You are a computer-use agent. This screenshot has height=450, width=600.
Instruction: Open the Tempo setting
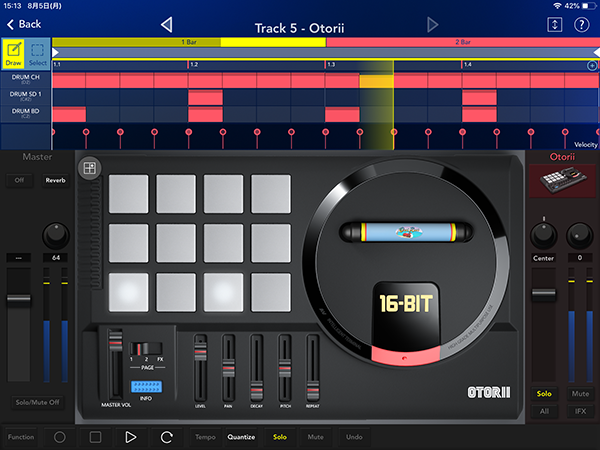(205, 437)
